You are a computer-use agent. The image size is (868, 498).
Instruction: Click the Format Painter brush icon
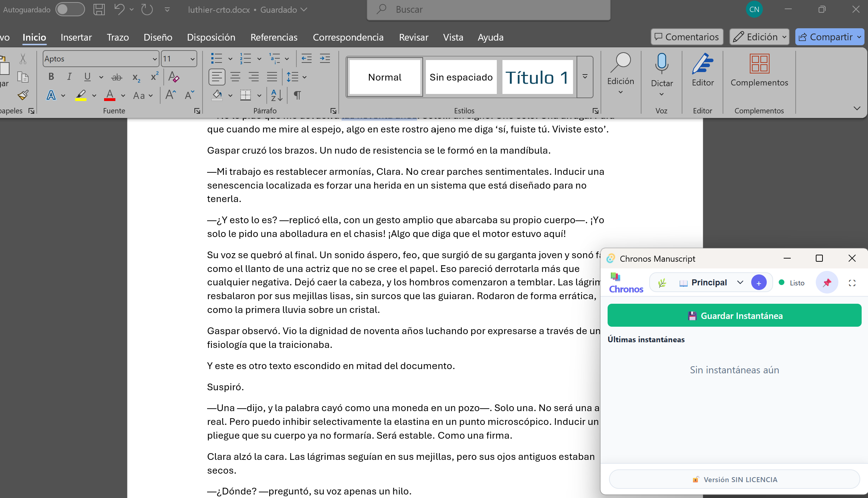[23, 95]
